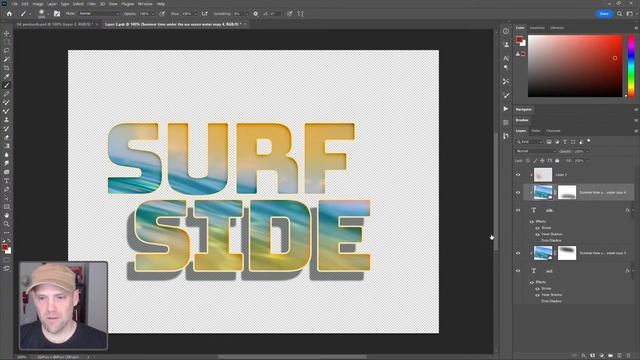Open the Edit Toolbar three-dots icon
640x360 pixels.
point(7,233)
